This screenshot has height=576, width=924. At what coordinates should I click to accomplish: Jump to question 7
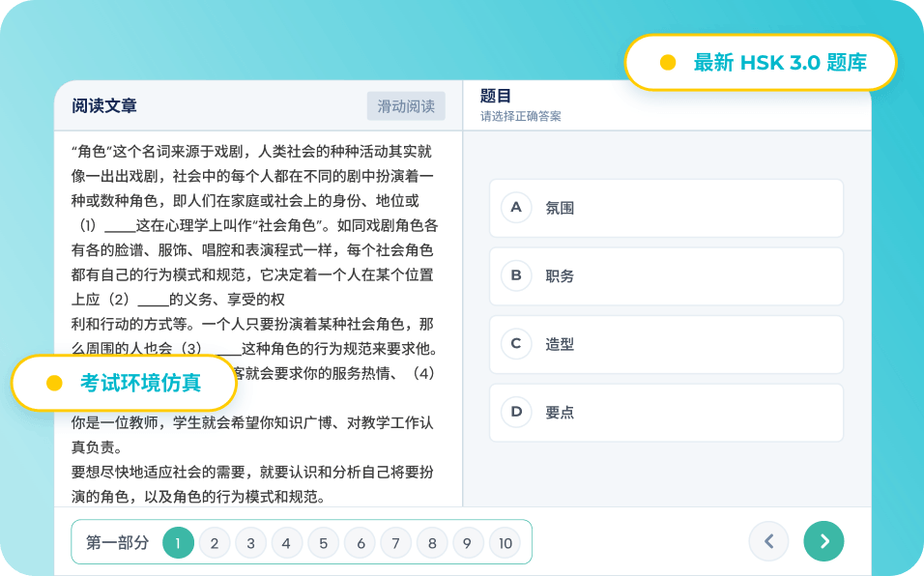pyautogui.click(x=396, y=543)
